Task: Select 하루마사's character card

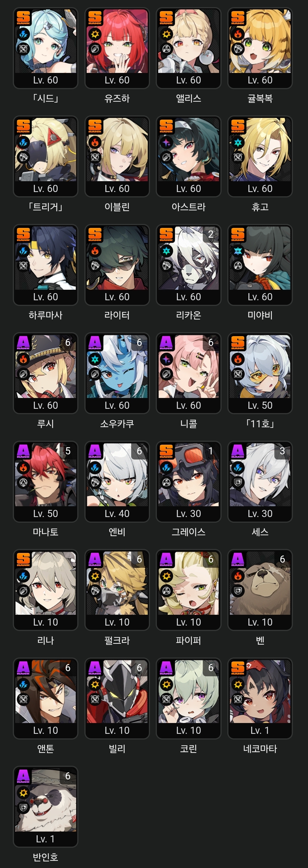Action: click(46, 265)
